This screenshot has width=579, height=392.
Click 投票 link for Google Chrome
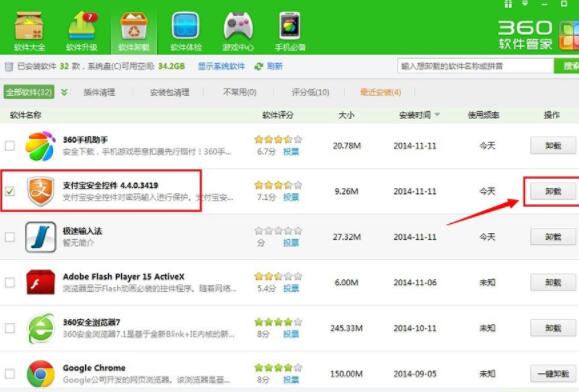coord(291,380)
